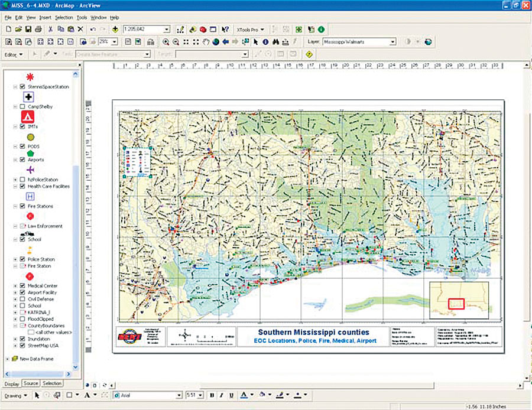Toggle the IMTs layer checkbox
This screenshot has width=532, height=410.
pos(22,126)
